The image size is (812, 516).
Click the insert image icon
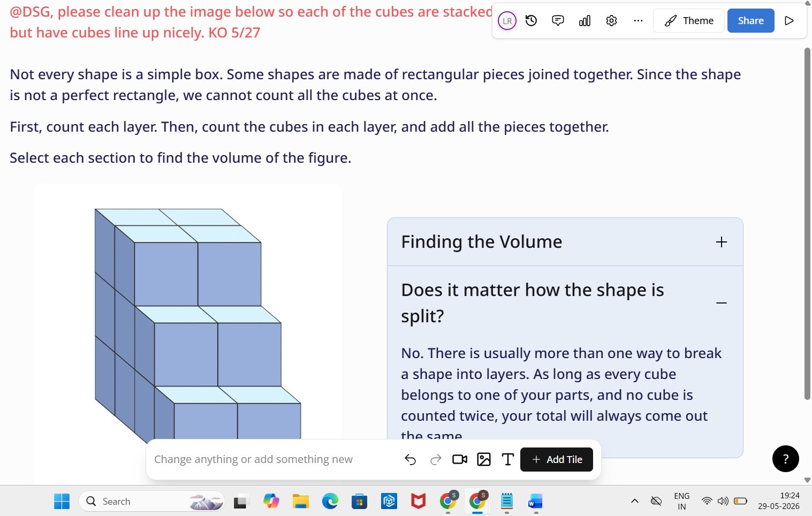[x=484, y=459]
